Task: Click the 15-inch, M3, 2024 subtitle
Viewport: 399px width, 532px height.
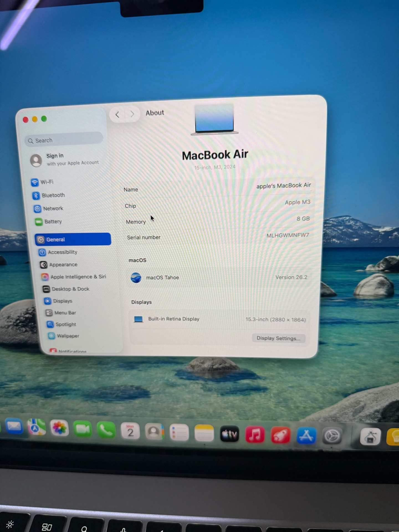Action: pyautogui.click(x=215, y=167)
